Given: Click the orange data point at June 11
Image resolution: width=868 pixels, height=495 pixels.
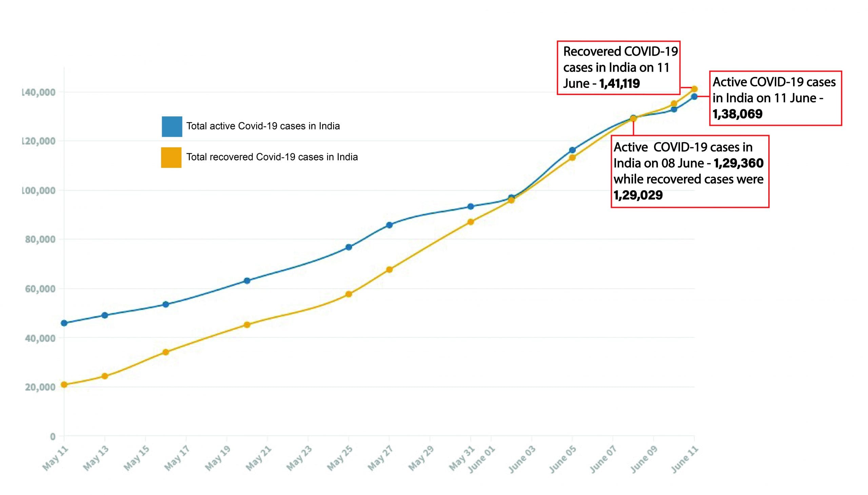Looking at the screenshot, I should (694, 89).
